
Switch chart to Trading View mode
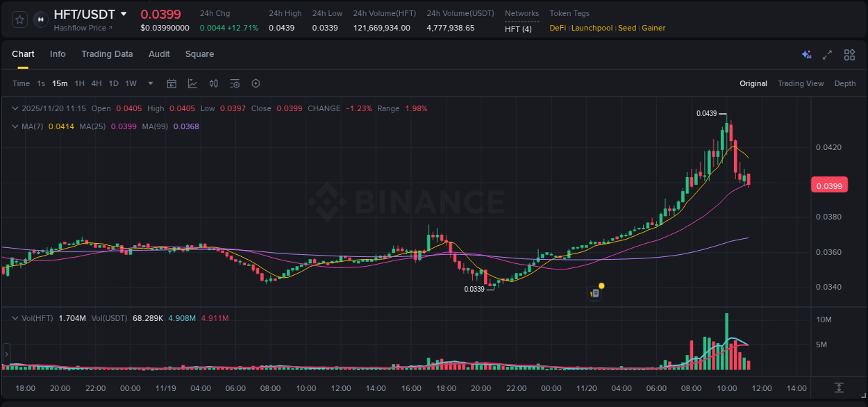(x=801, y=83)
